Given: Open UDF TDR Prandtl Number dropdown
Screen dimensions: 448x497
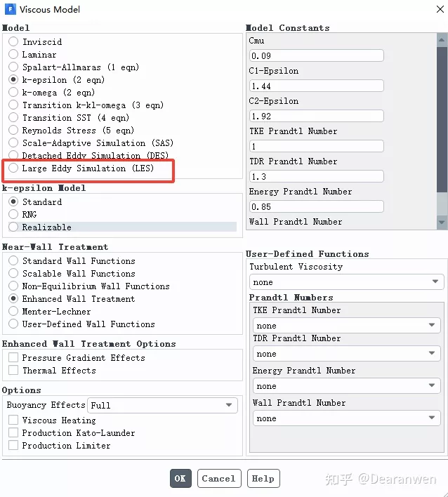Looking at the screenshot, I should point(347,353).
